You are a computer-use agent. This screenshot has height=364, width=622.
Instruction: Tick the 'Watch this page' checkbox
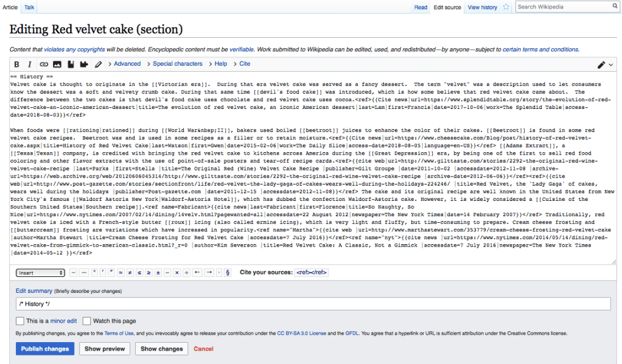click(x=86, y=321)
